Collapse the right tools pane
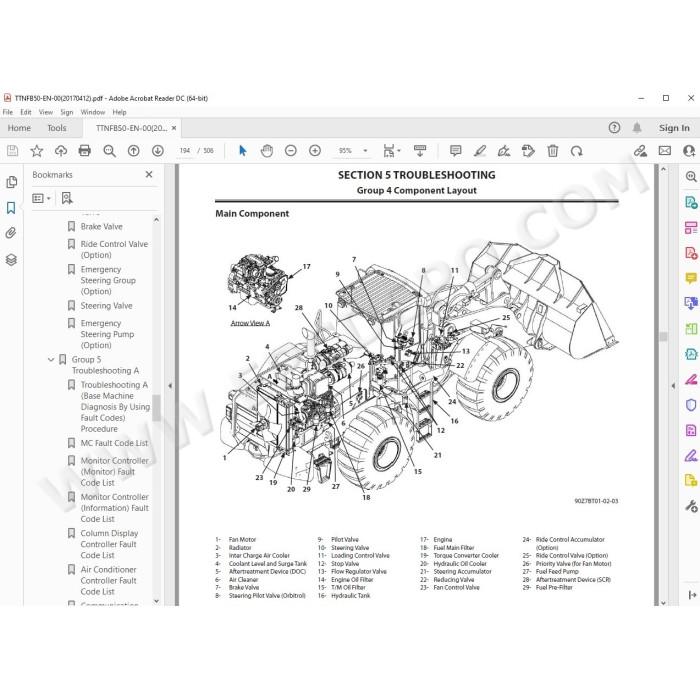The height and width of the screenshot is (700, 700). (x=673, y=386)
